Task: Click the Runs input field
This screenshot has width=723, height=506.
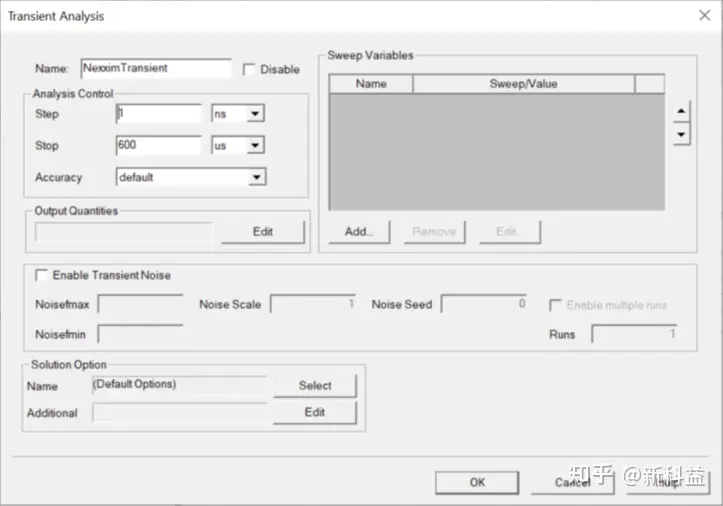Action: (634, 334)
